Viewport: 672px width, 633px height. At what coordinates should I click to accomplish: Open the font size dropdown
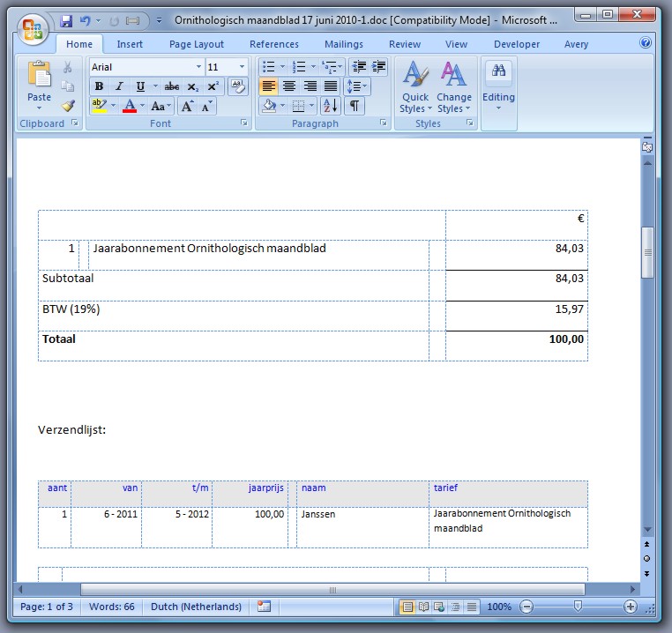(x=242, y=67)
